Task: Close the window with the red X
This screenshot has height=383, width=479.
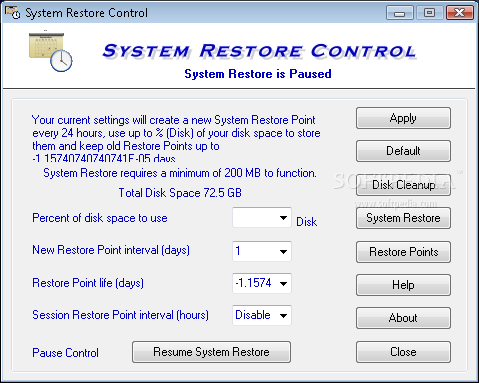Action: [x=460, y=13]
